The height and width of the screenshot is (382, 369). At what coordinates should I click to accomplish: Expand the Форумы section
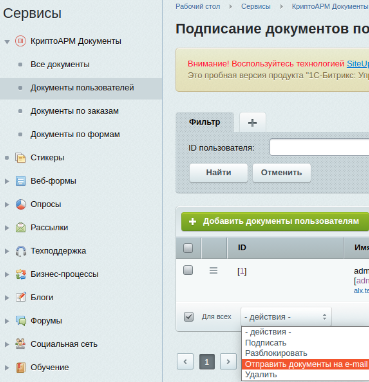click(7, 321)
